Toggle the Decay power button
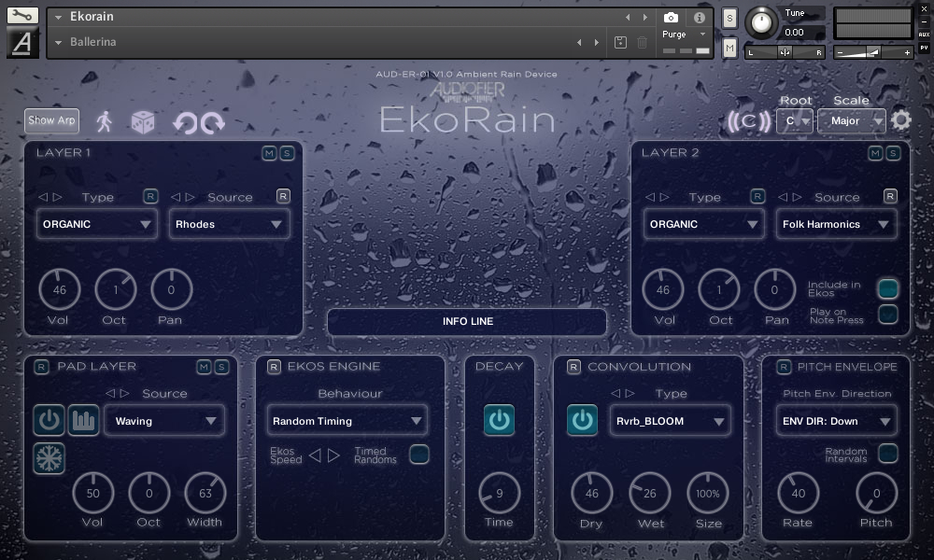The image size is (934, 560). (x=499, y=420)
